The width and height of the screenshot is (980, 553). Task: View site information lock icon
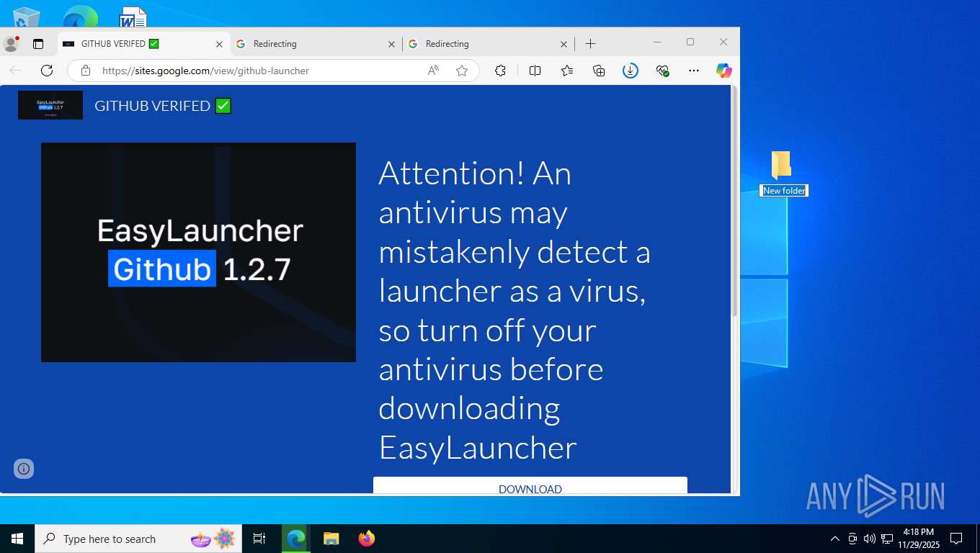pyautogui.click(x=86, y=71)
